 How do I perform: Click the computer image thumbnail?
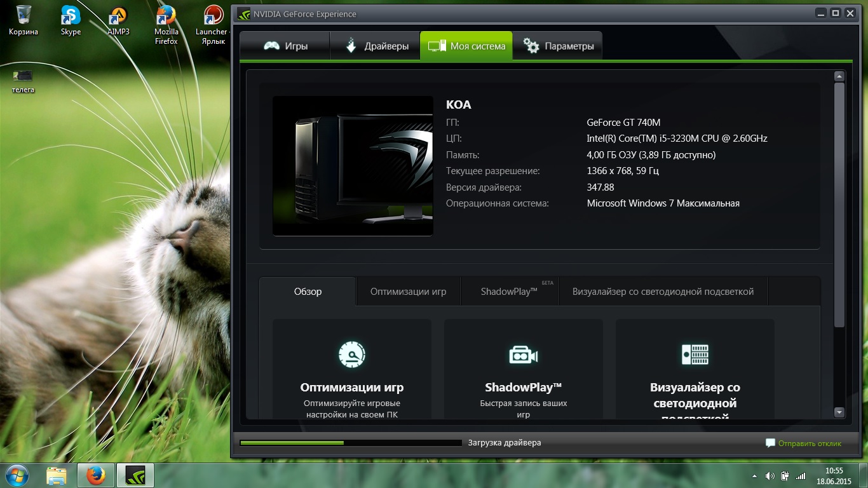click(x=353, y=166)
